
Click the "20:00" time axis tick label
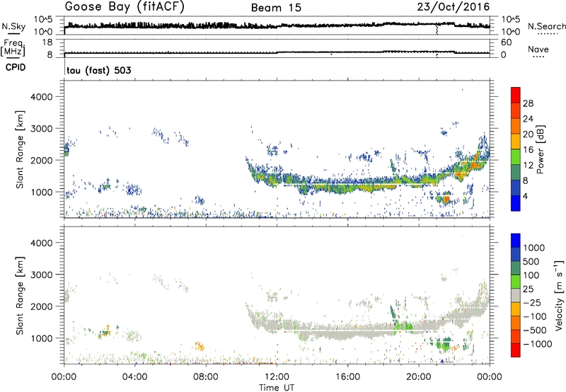(x=418, y=377)
